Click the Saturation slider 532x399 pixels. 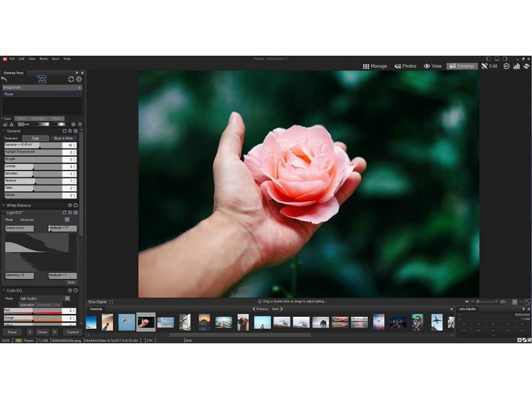point(33,174)
